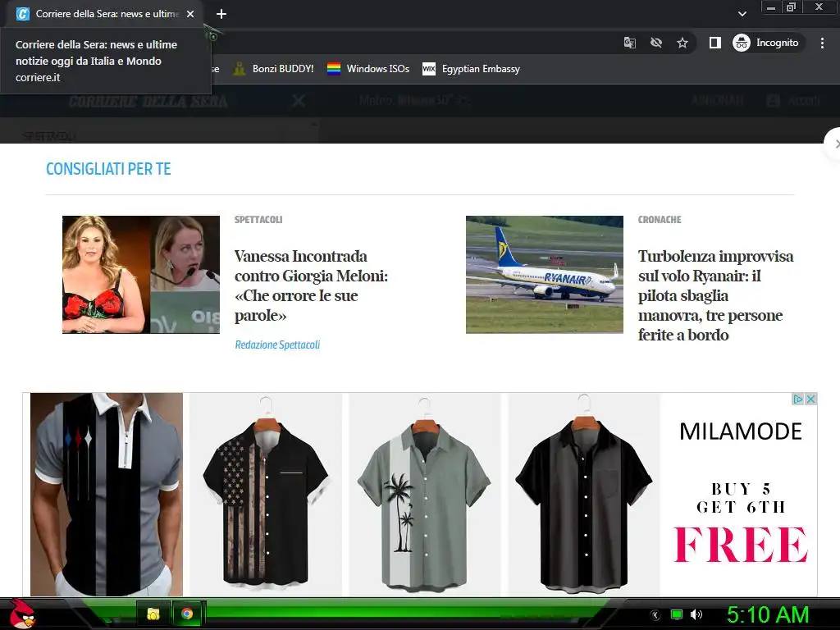Click the pink FREE offer text
The height and width of the screenshot is (630, 840).
tap(741, 545)
